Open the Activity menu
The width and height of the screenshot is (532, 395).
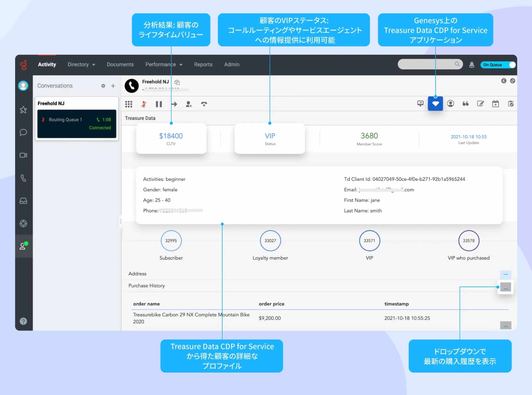[x=47, y=64]
